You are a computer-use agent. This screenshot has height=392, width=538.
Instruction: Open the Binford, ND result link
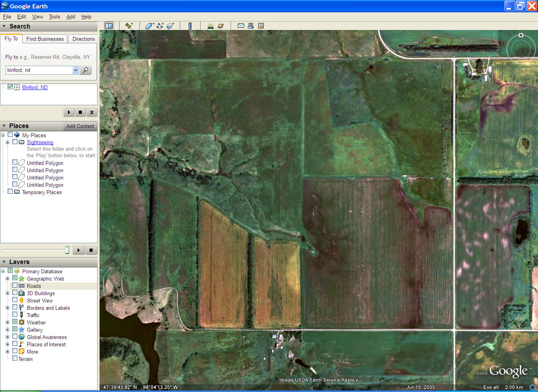click(35, 87)
